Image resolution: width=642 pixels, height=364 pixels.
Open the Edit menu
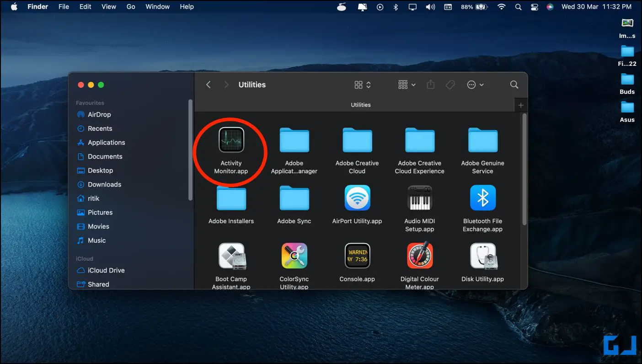[x=85, y=7]
